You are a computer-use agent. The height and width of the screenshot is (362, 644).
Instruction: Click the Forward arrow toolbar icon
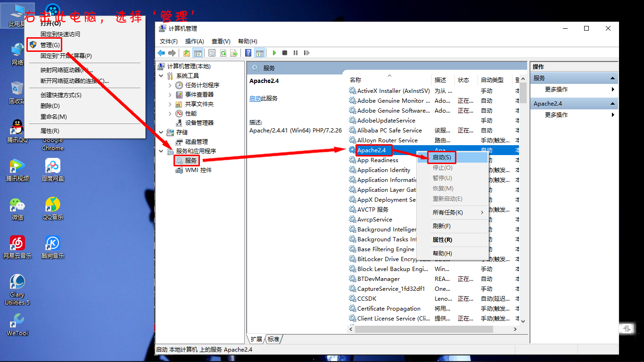tap(172, 53)
